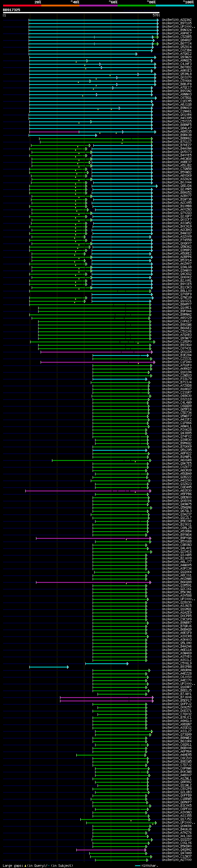This screenshot has width=197, height=868.
Task: Select the UniRef100_Q5Z814 label
Action: click(x=177, y=47)
